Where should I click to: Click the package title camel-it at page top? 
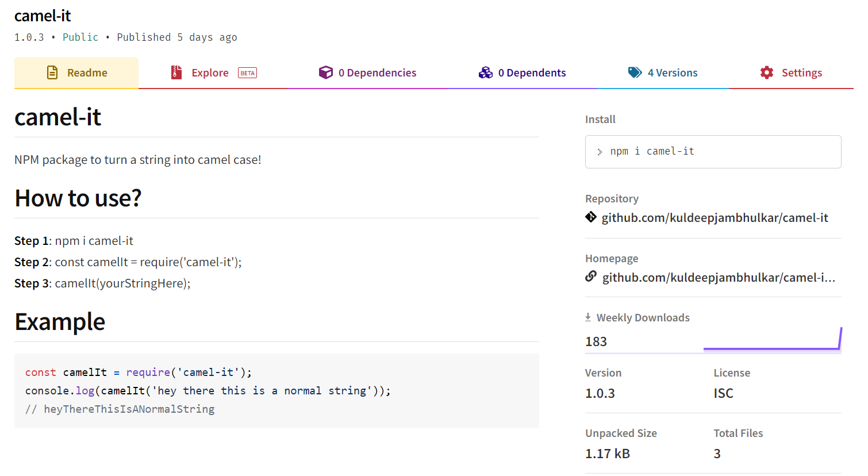point(43,16)
